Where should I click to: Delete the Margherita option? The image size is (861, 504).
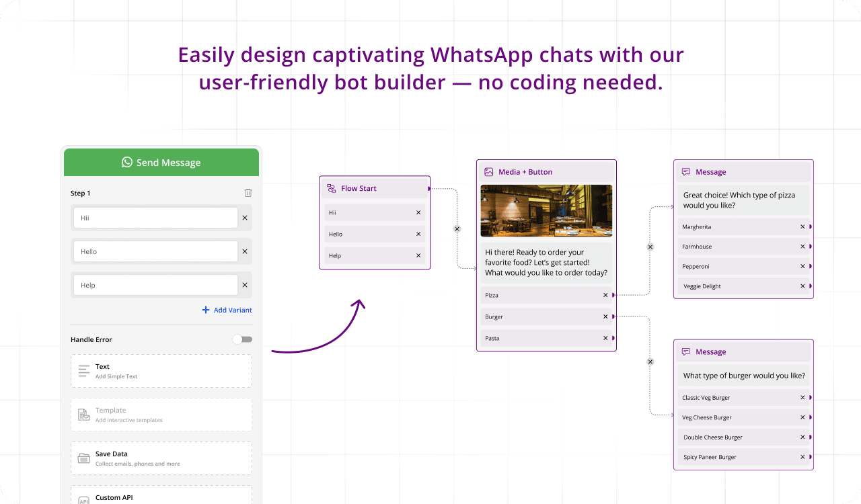pyautogui.click(x=802, y=226)
